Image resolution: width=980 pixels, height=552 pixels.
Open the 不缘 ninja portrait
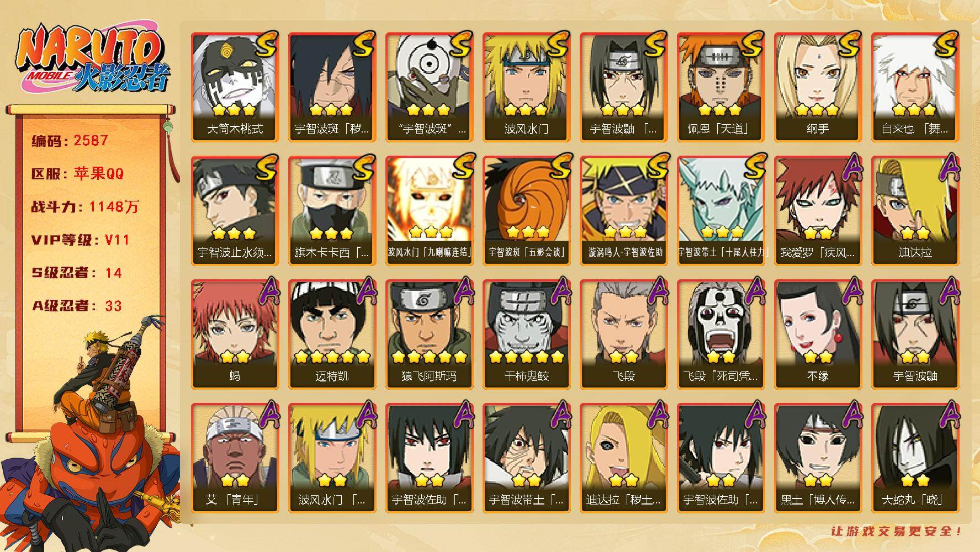818,335
